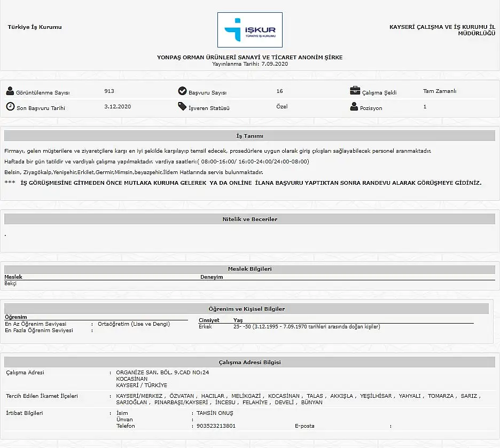This screenshot has height=448, width=500.
Task: Click the deadline date 3.12.2020
Action: pos(118,106)
